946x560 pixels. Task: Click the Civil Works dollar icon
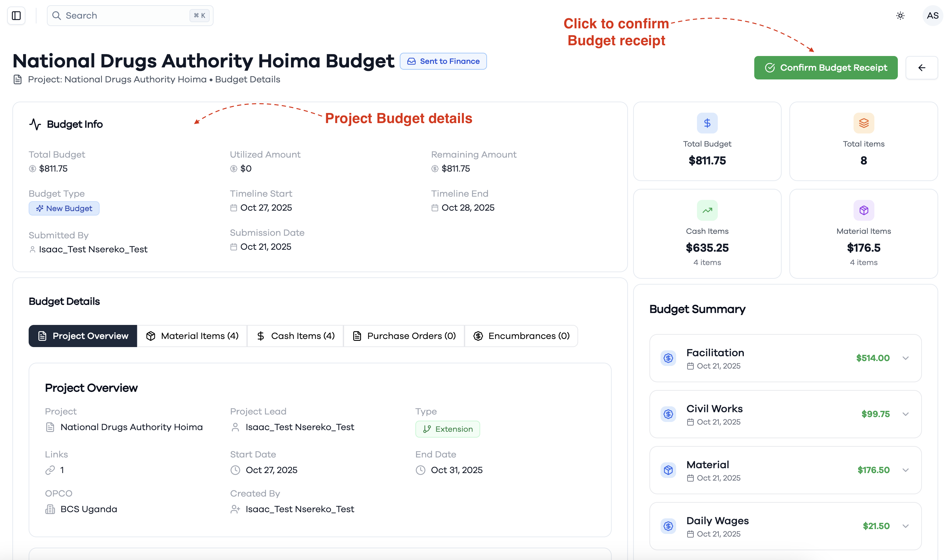click(x=668, y=414)
